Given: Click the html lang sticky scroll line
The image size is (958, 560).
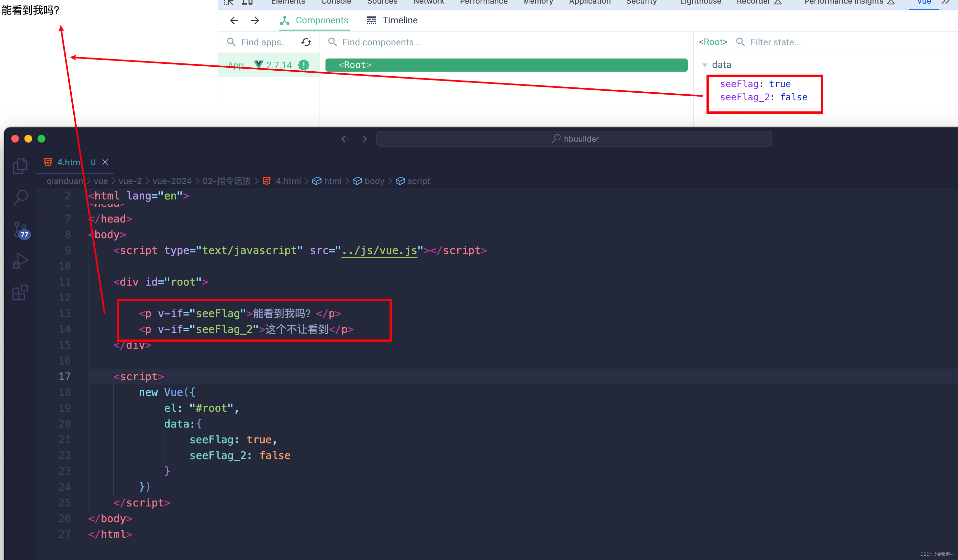Looking at the screenshot, I should pyautogui.click(x=139, y=196).
